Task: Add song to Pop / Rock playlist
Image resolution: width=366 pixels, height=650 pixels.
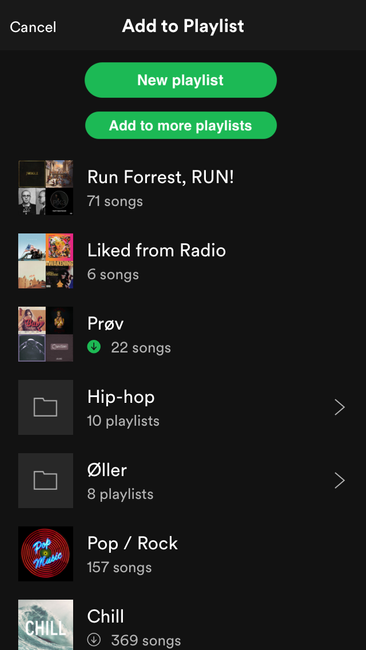Action: [x=183, y=554]
